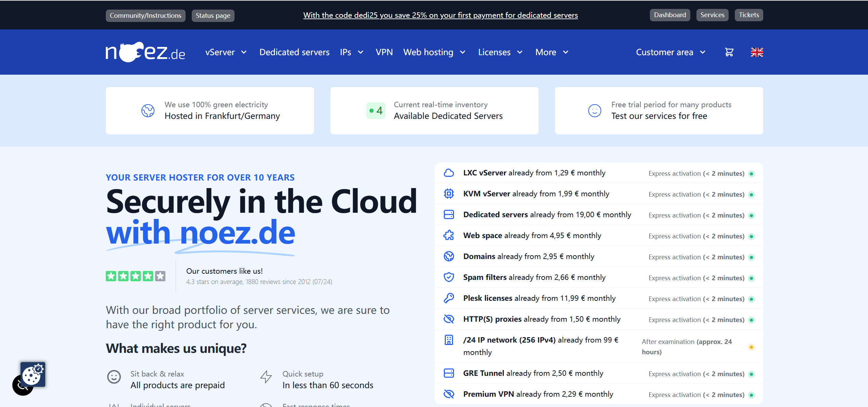868x407 pixels.
Task: Click '4.3 stars on average, 1880 reviews' text
Action: coord(259,282)
